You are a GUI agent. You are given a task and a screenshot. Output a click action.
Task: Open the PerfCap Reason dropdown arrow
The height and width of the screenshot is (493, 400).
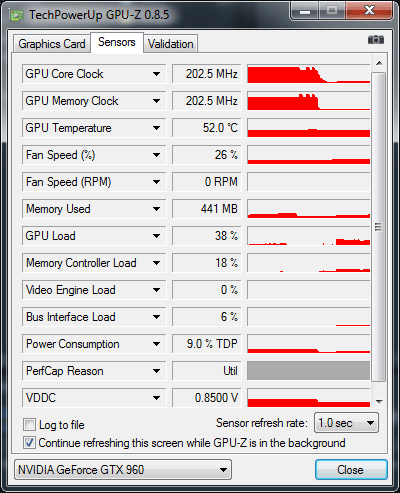(156, 371)
